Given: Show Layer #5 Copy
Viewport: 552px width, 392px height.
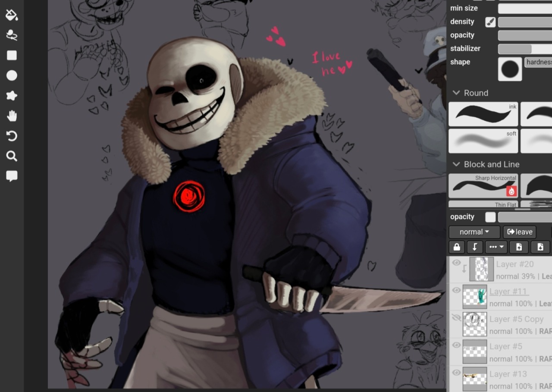Looking at the screenshot, I should [456, 318].
